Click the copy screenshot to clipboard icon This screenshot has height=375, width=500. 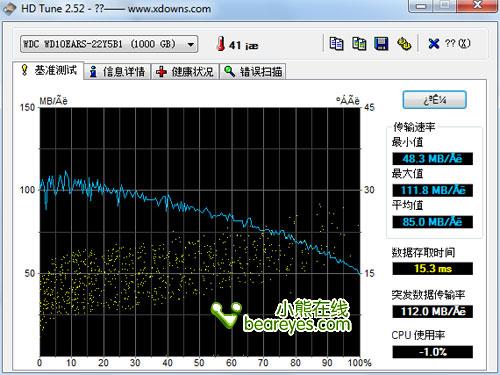(x=359, y=44)
